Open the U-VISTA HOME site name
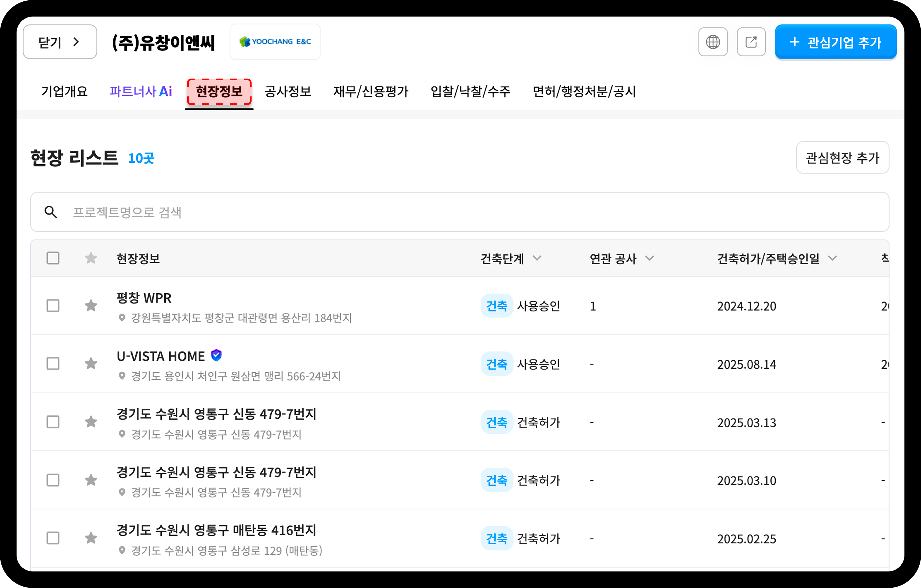This screenshot has width=921, height=588. pos(161,356)
